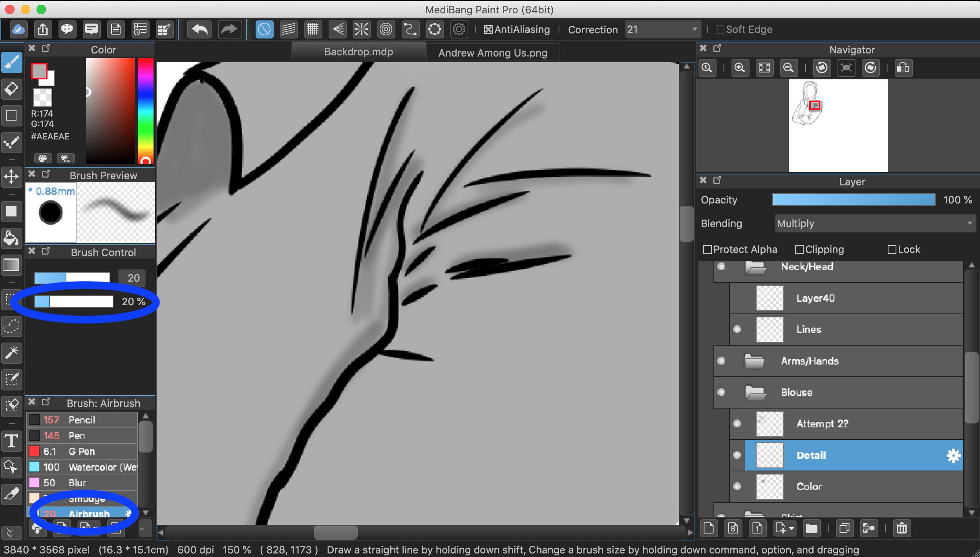Zoom out using Navigator panel

(x=788, y=68)
